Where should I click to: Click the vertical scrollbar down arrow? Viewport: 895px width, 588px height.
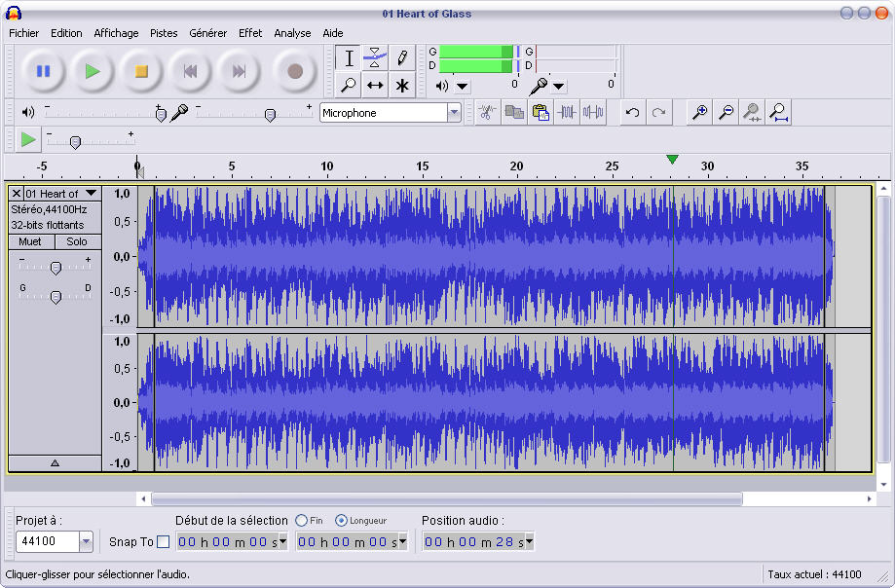coord(883,485)
